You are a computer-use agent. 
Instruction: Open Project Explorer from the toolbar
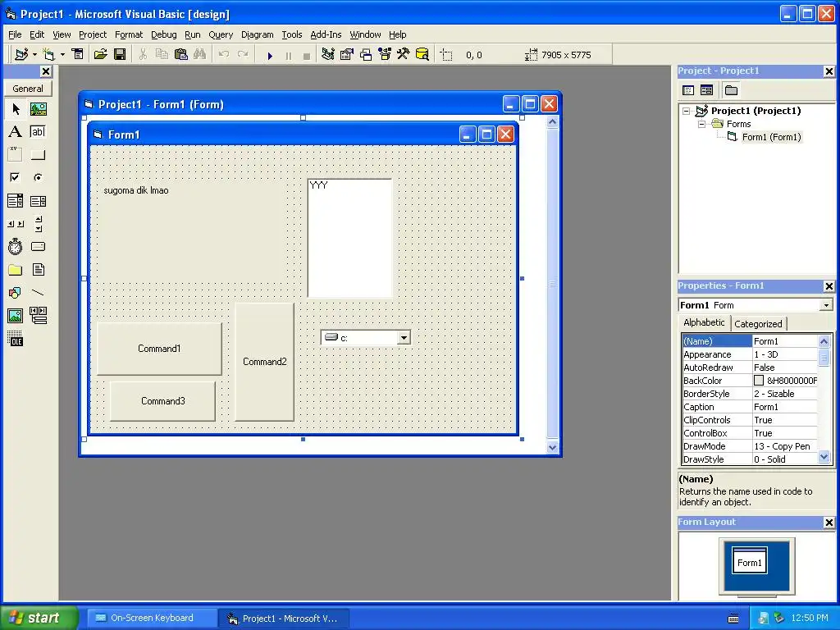[328, 54]
